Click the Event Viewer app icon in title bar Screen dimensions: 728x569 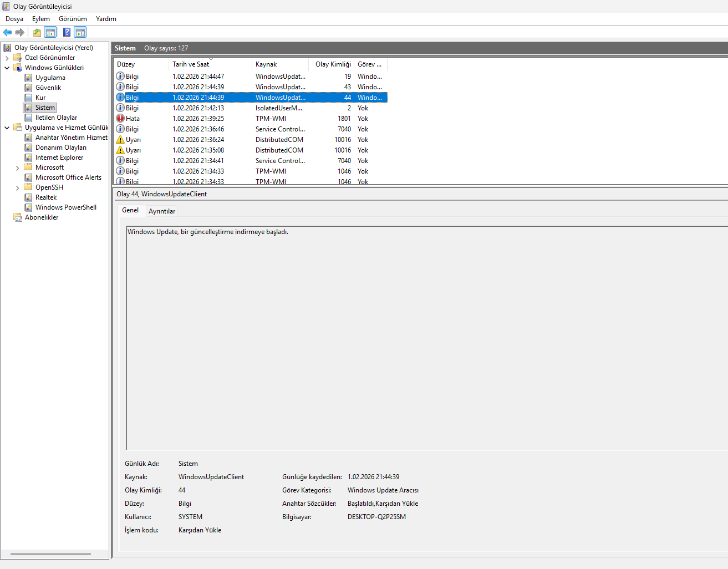coord(6,6)
